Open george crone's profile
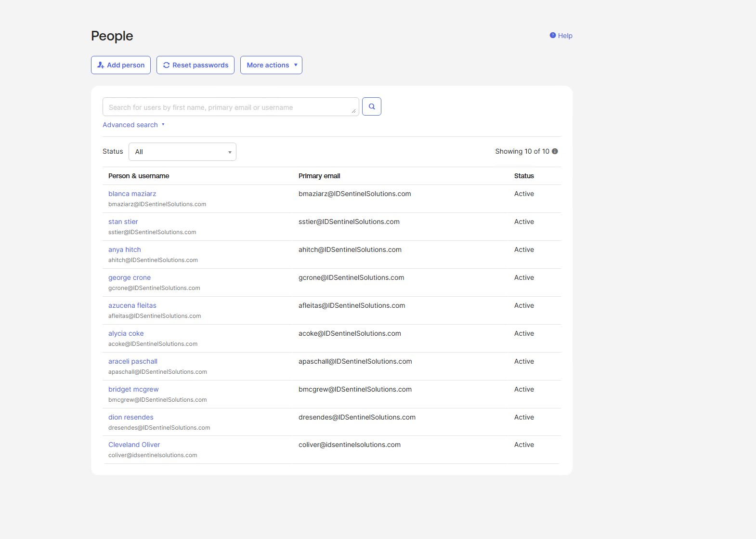756x539 pixels. pyautogui.click(x=129, y=277)
